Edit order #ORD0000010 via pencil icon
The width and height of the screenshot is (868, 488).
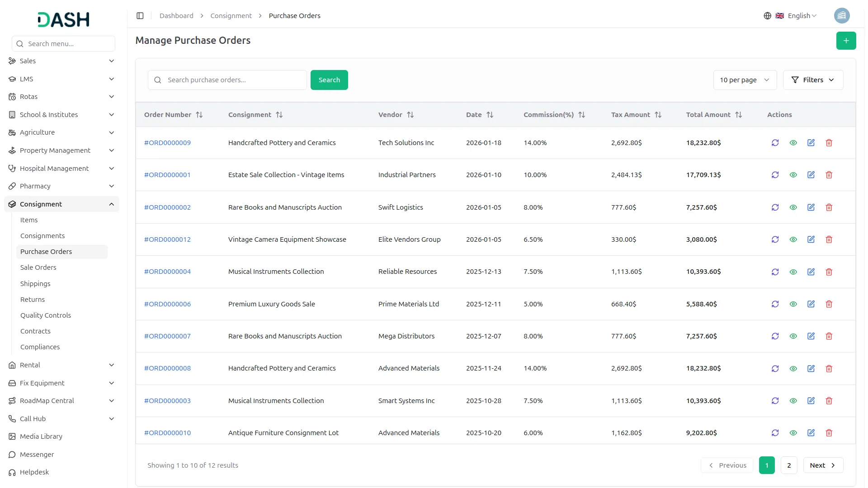coord(811,433)
